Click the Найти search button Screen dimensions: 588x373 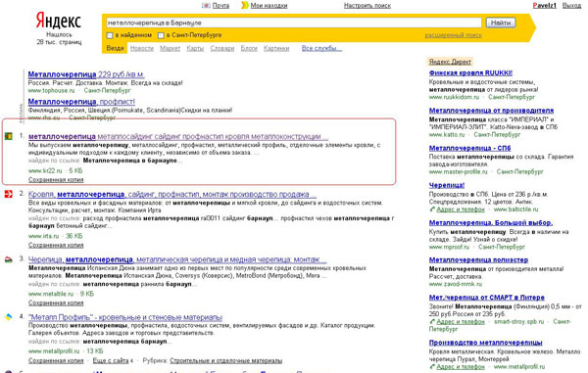click(501, 23)
